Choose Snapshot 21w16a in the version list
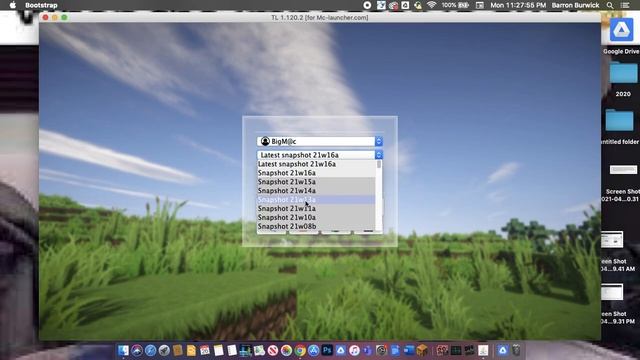Viewport: 640px width, 360px height. click(316, 173)
